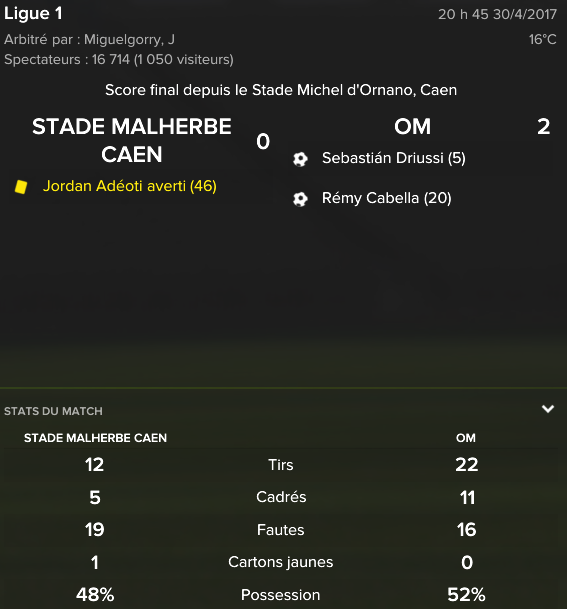567x609 pixels.
Task: Click the Ligue 1 competition heading
Action: pyautogui.click(x=33, y=14)
